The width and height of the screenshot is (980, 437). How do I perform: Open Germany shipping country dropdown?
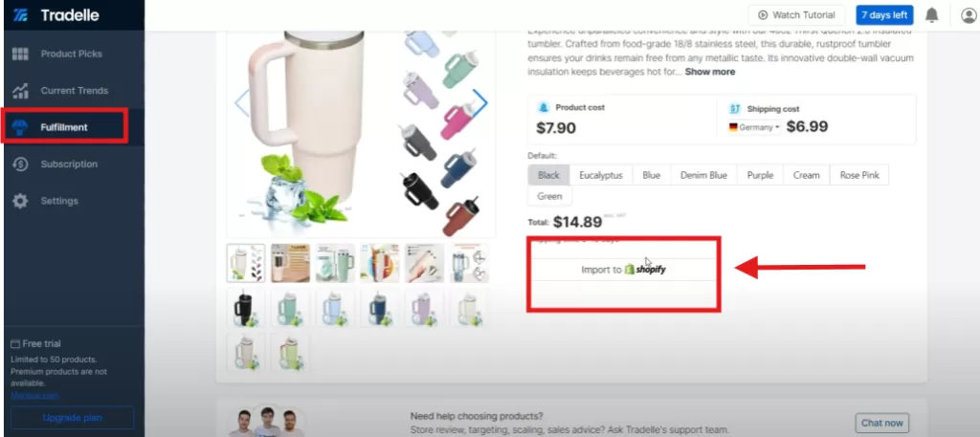754,127
